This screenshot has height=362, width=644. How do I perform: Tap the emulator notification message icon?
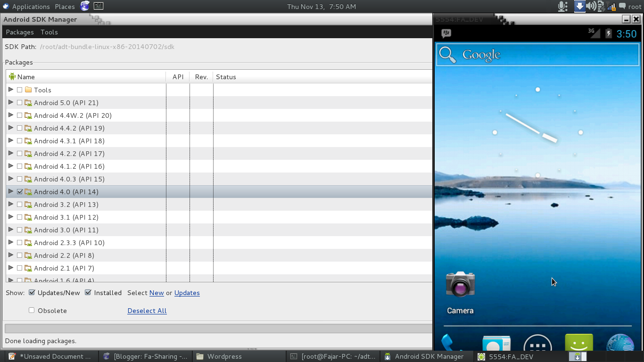pyautogui.click(x=446, y=33)
